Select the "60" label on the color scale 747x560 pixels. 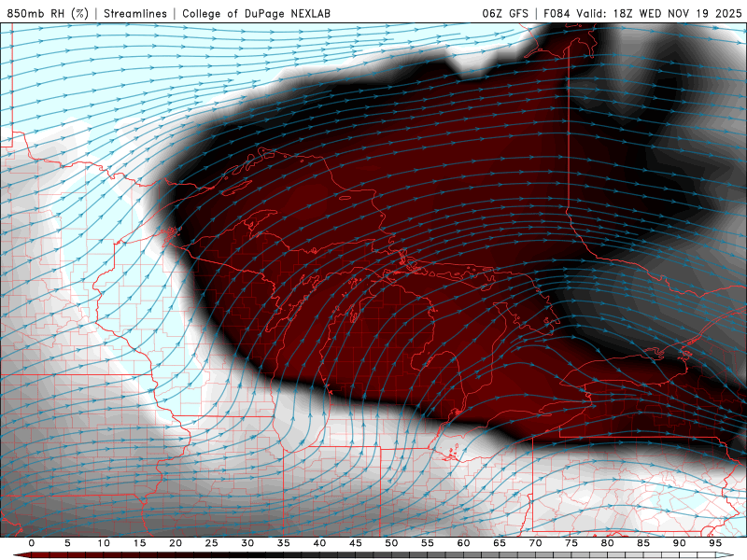coord(463,543)
